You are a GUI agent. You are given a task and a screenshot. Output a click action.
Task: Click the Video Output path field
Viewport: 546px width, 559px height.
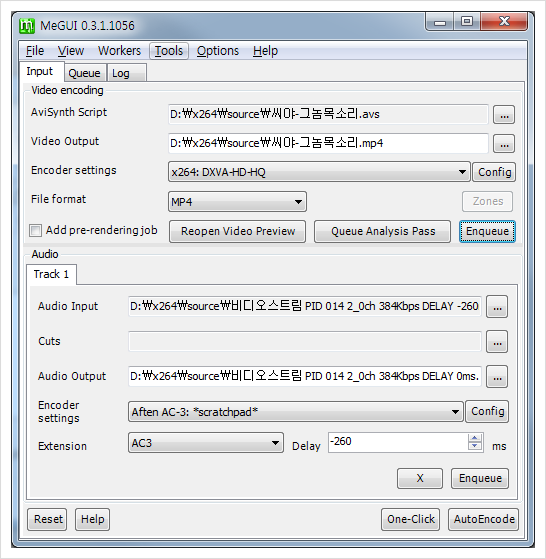(x=328, y=143)
